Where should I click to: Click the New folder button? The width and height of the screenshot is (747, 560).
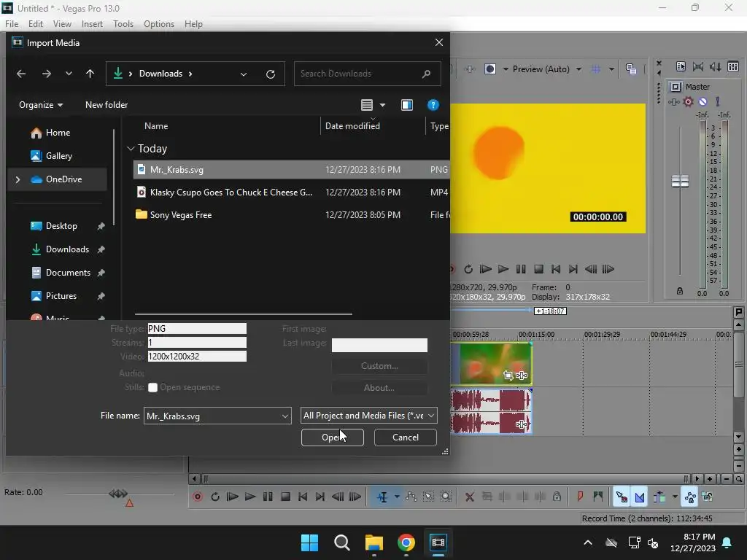click(107, 105)
